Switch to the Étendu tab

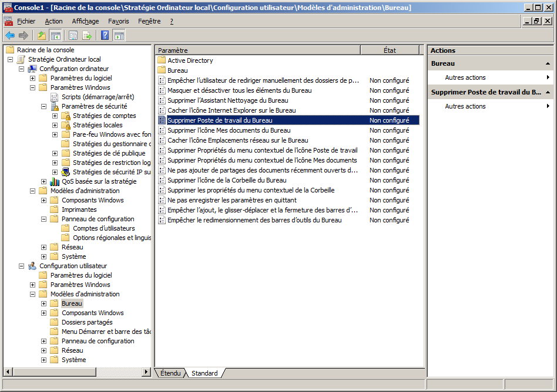pos(170,373)
